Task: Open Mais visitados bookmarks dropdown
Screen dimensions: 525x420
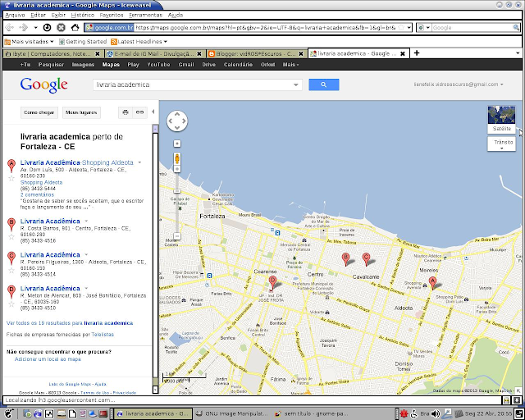Action: (x=30, y=42)
